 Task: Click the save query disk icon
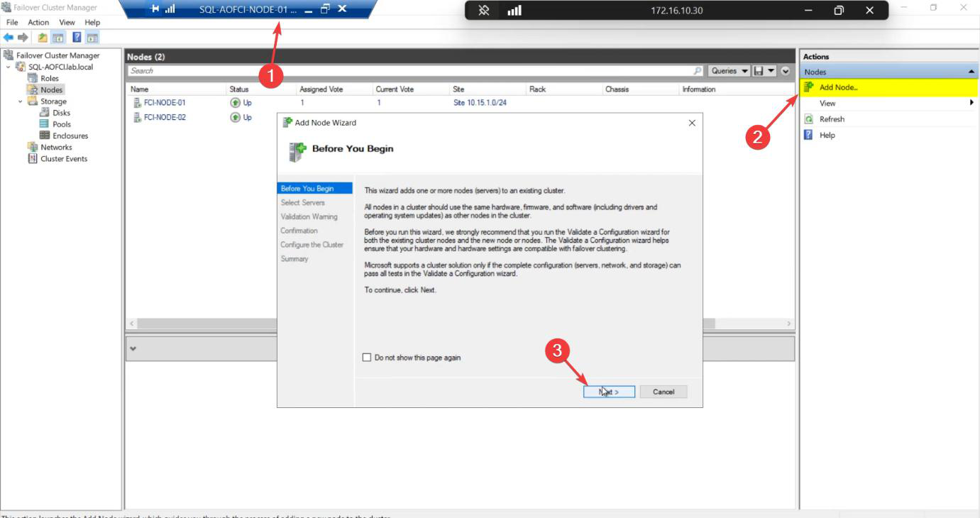click(x=759, y=71)
